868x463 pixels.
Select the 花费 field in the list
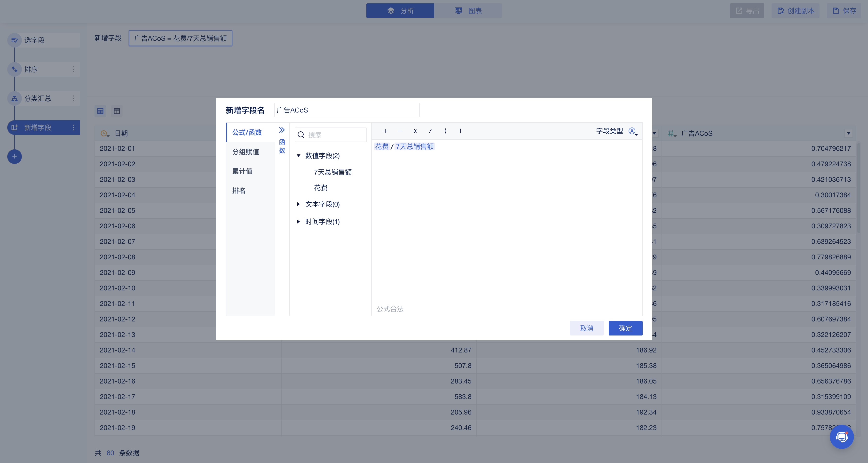tap(320, 188)
